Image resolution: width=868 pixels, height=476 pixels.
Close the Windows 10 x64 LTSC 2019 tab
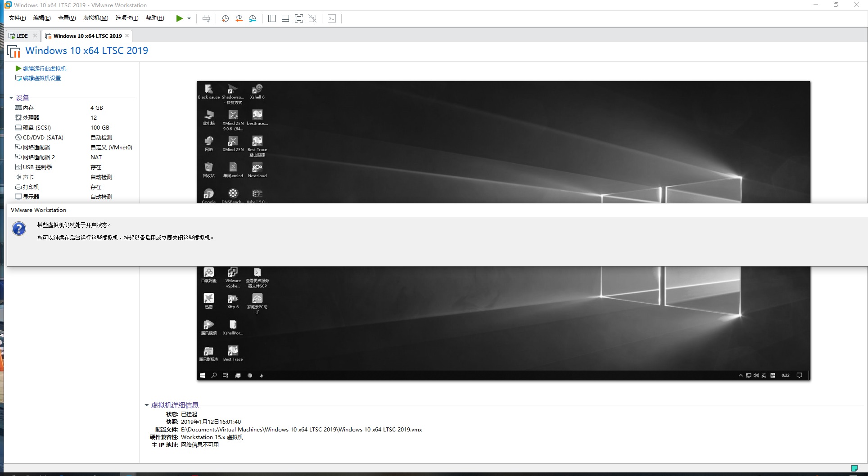point(127,36)
